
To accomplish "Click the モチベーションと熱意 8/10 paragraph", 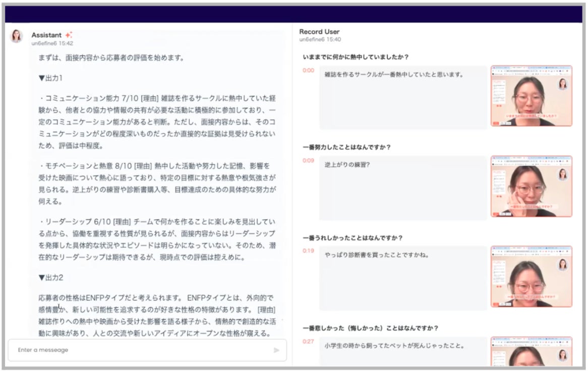I will 157,183.
